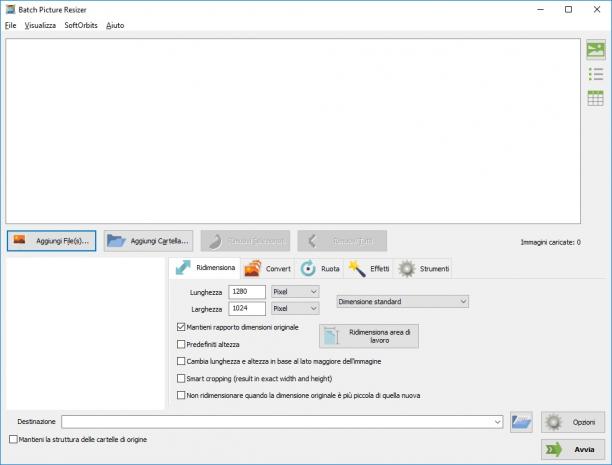612x465 pixels.
Task: Open the Strumenti tab
Action: coord(423,269)
